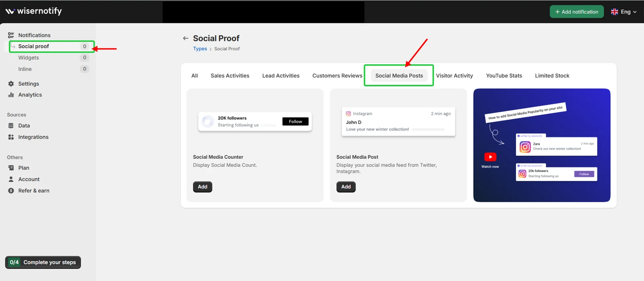
Task: Switch to Sales Activities tab
Action: (230, 76)
